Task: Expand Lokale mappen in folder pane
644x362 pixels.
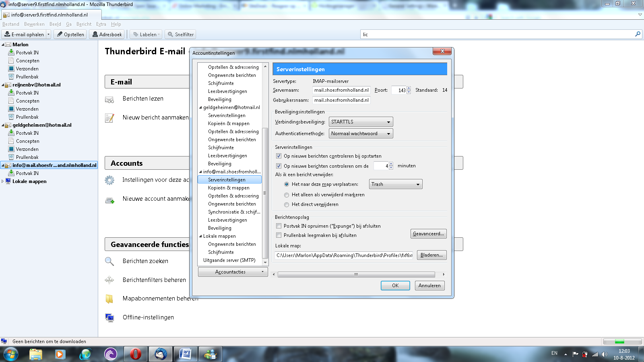Action: coord(3,181)
